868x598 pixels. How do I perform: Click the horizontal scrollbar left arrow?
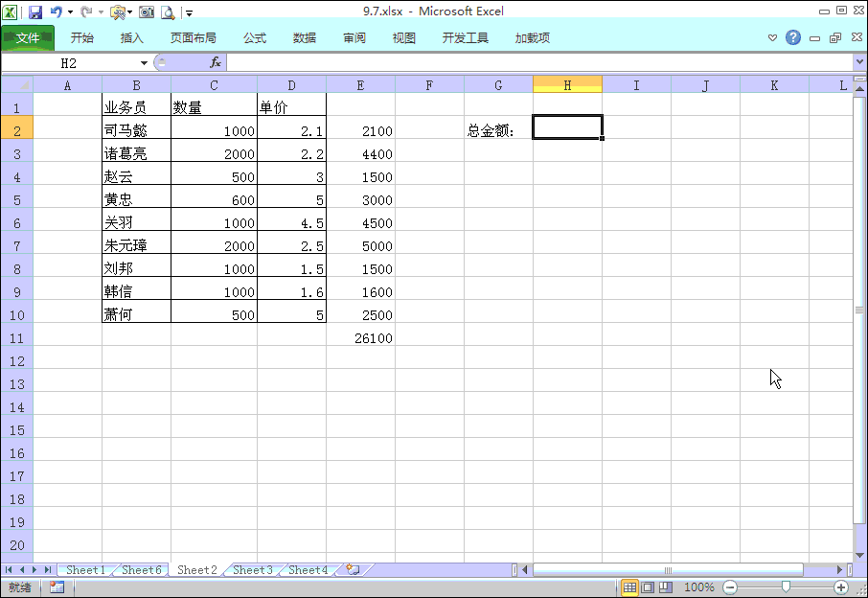pos(525,569)
